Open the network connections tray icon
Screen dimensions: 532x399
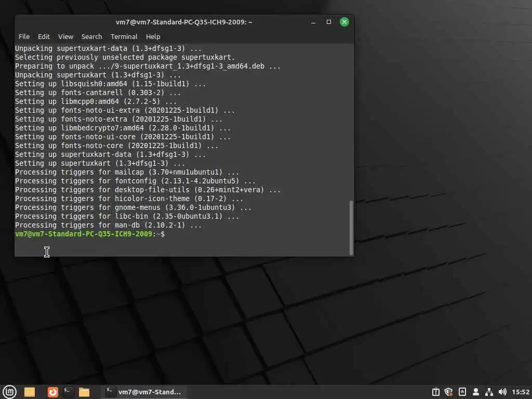pyautogui.click(x=489, y=392)
